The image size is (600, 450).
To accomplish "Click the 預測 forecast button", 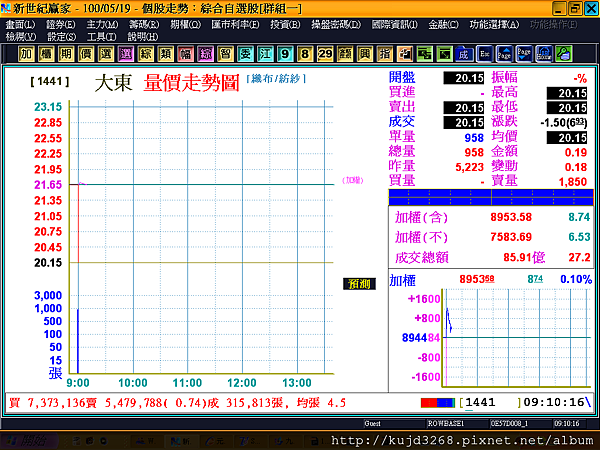I will click(359, 284).
